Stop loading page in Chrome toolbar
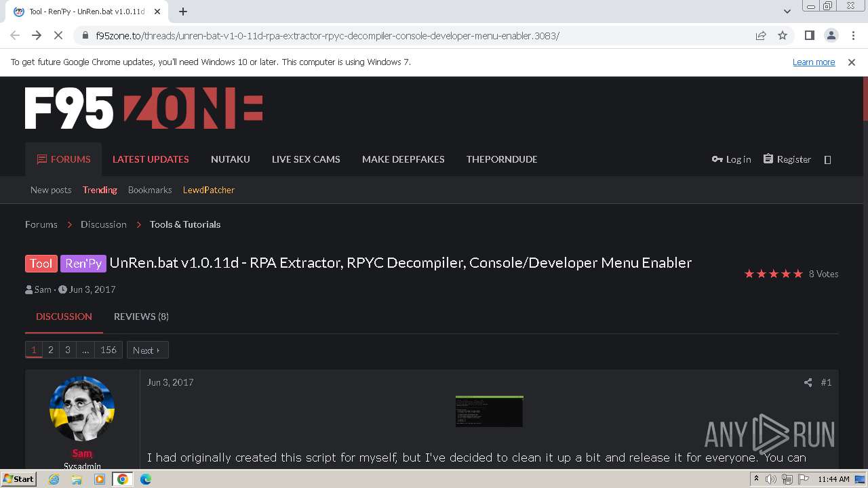 pyautogui.click(x=58, y=35)
